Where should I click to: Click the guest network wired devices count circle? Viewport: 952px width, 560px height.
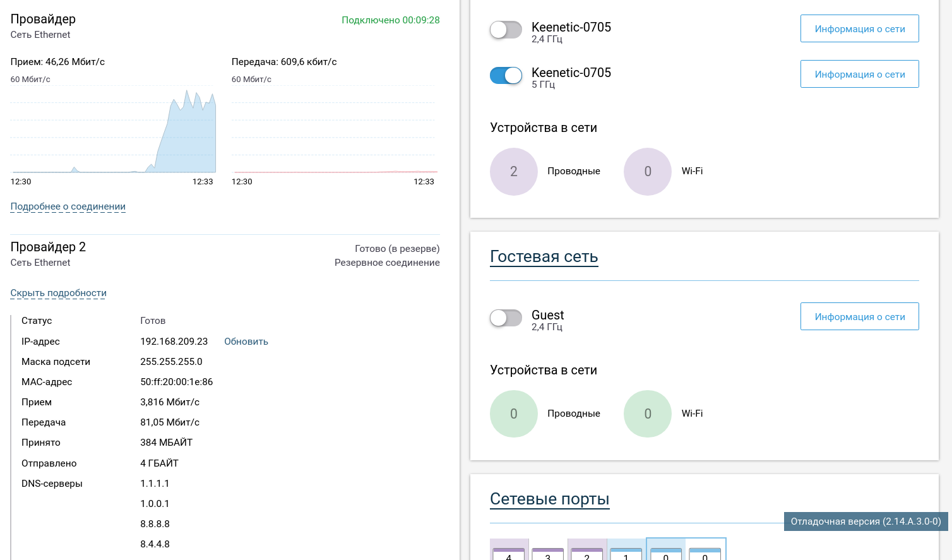pos(514,414)
